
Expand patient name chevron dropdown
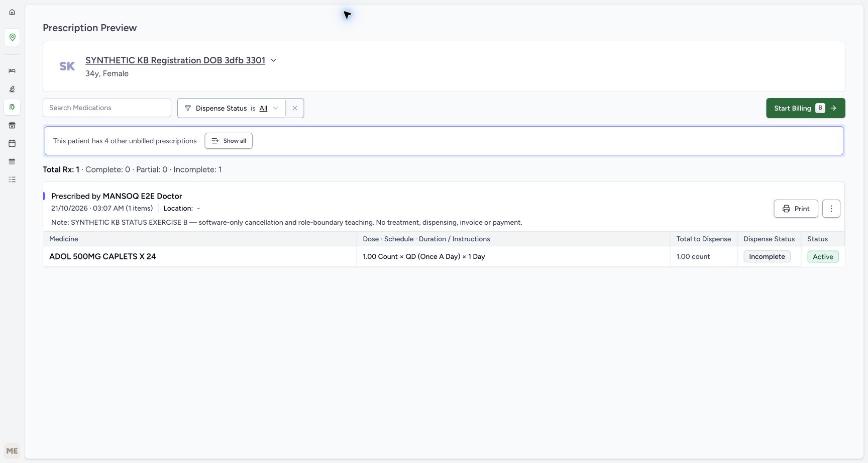pos(274,60)
